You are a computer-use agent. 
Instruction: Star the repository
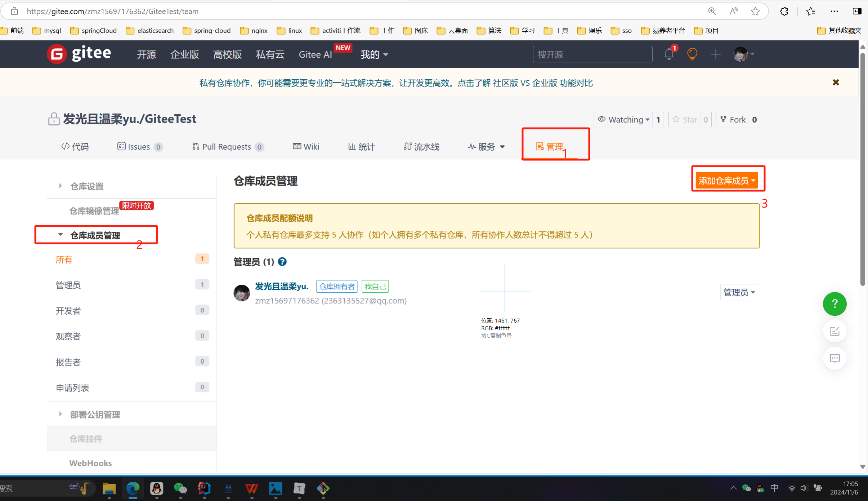click(x=685, y=120)
